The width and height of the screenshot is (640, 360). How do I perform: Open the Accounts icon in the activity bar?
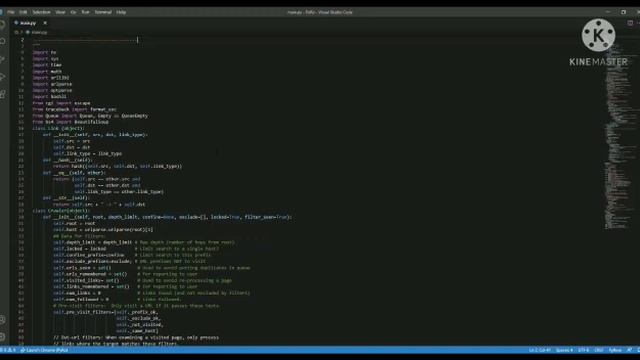2,320
